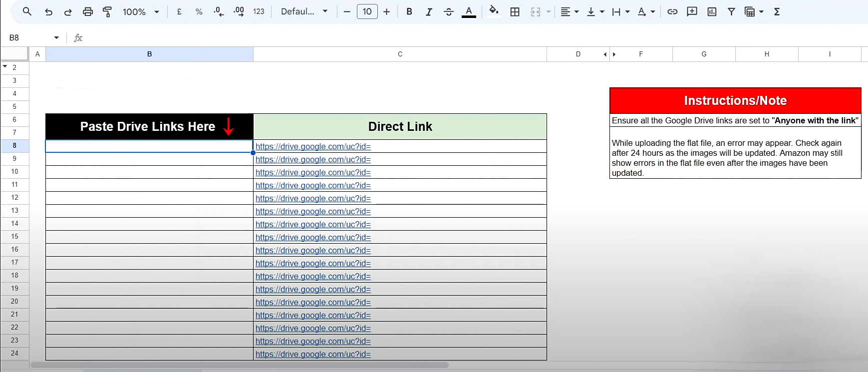Insert a chart
Image resolution: width=868 pixels, height=372 pixels.
pyautogui.click(x=712, y=11)
